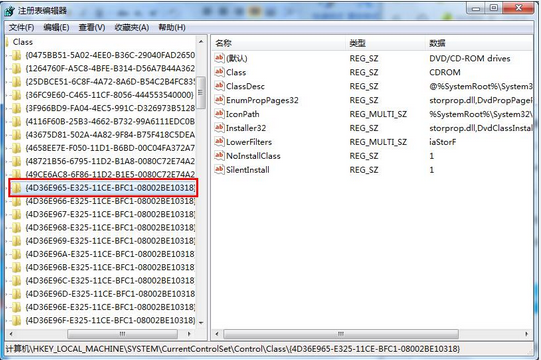Click folder icon of {4D36E965-E325 key
This screenshot has height=360, width=541.
[16, 188]
